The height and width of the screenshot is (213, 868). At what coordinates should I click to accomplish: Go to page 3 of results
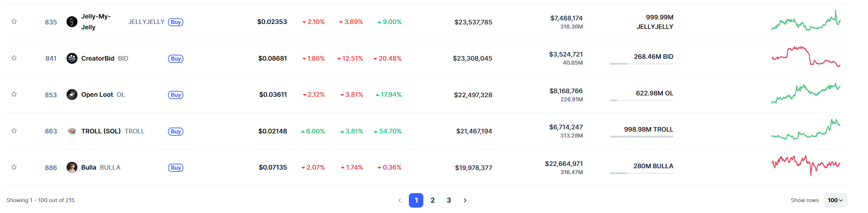[449, 200]
